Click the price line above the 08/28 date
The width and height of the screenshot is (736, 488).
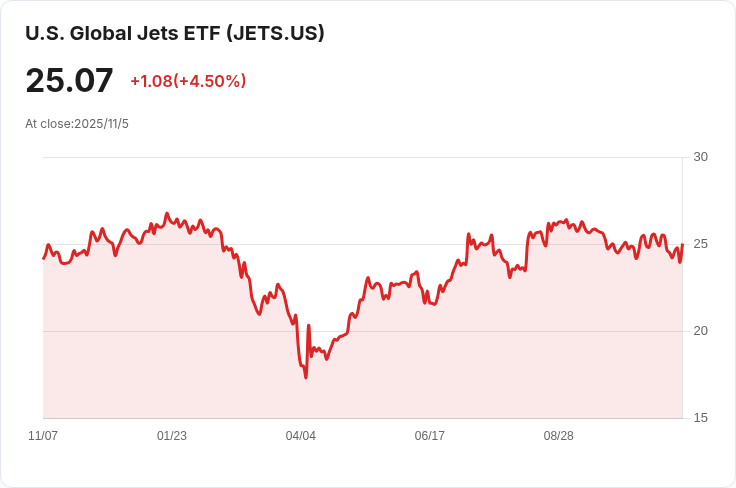pyautogui.click(x=559, y=223)
